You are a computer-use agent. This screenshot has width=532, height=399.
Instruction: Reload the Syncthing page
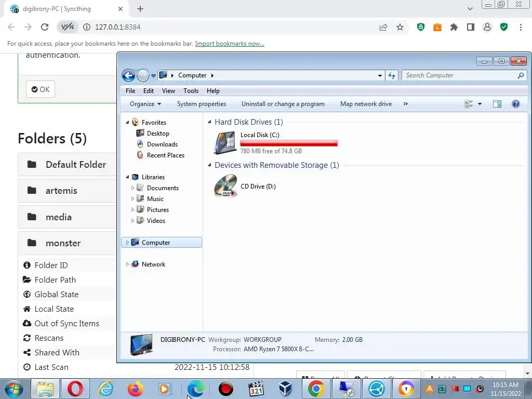point(45,27)
